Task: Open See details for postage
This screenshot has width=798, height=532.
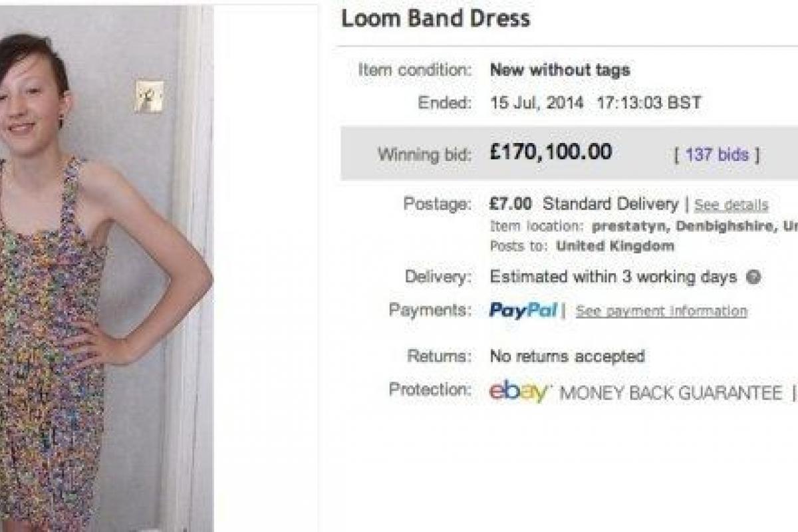Action: tap(731, 205)
